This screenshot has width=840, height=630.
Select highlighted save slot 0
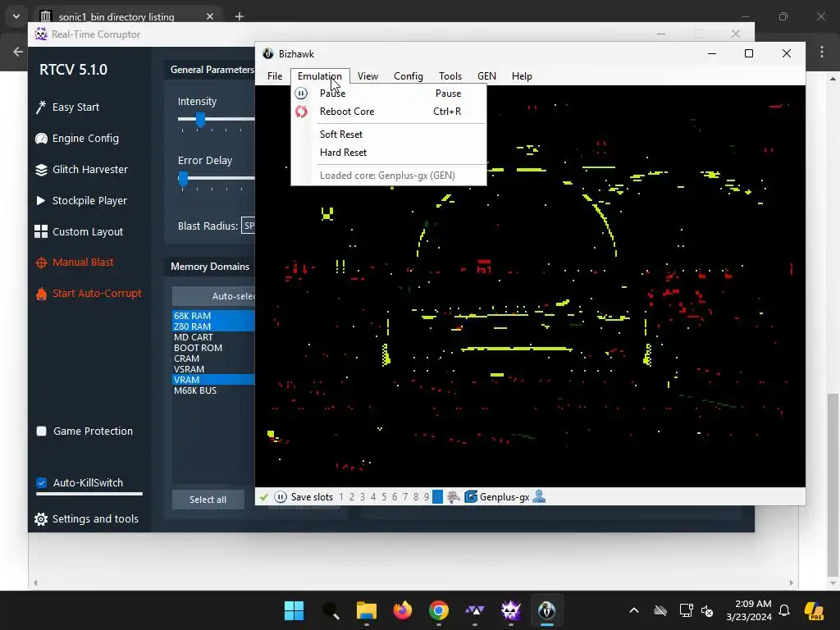437,497
